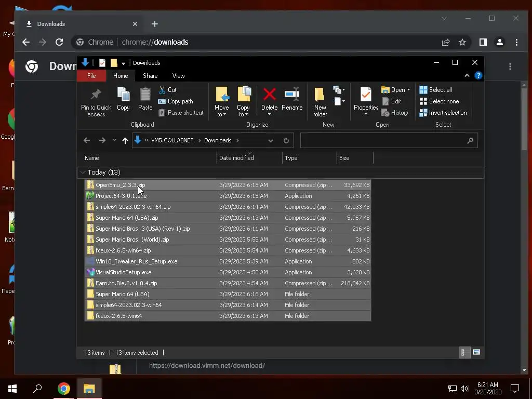Click Edit in Open group
Image resolution: width=532 pixels, height=399 pixels.
pyautogui.click(x=392, y=101)
